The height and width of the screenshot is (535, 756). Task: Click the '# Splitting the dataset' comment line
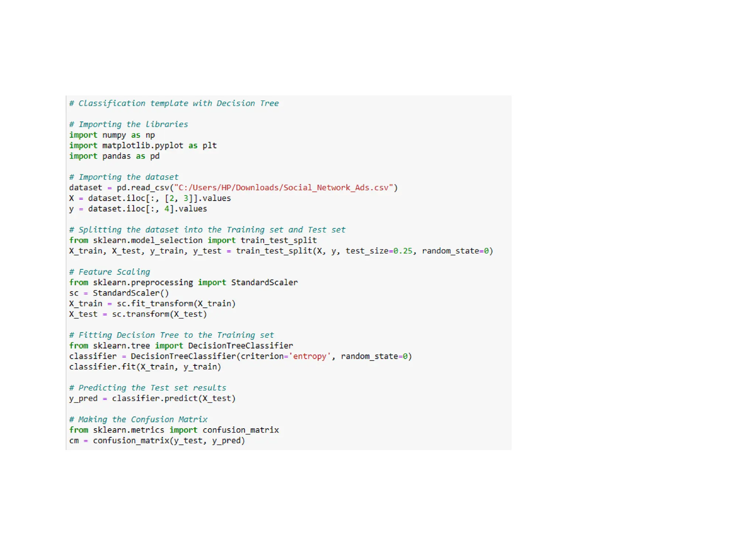point(207,230)
